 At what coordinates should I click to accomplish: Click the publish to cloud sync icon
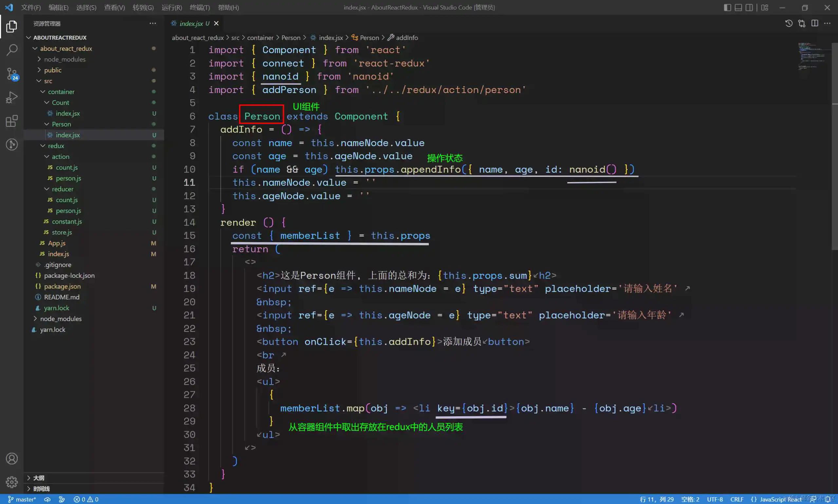[x=47, y=499]
